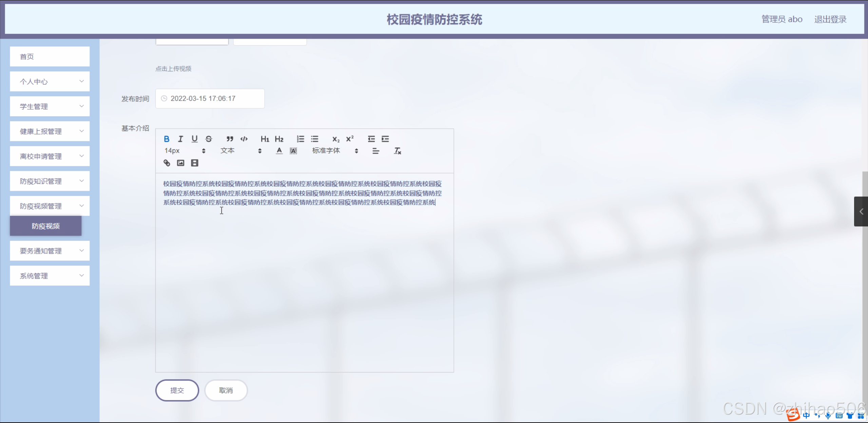
Task: Go to 首页 in sidebar
Action: pos(50,57)
